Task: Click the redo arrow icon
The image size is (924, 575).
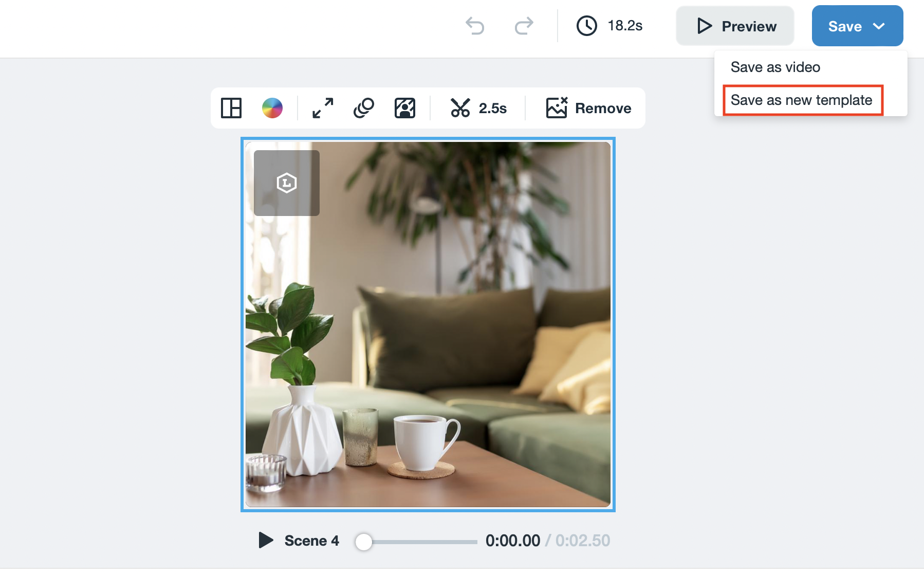Action: point(524,26)
